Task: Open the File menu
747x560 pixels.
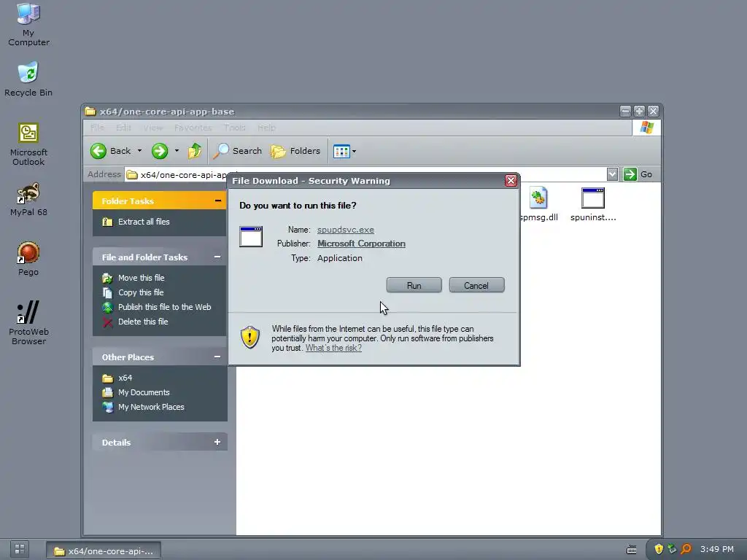Action: pos(97,128)
